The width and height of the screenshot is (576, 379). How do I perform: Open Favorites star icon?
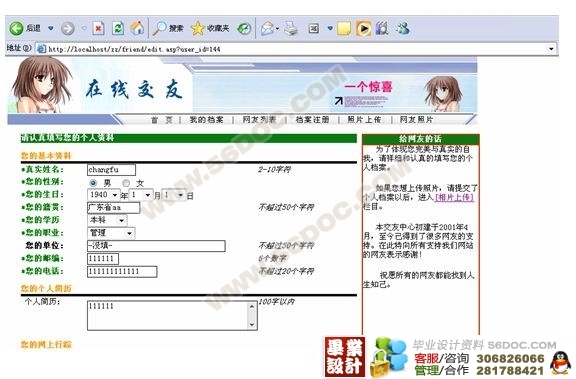(198, 28)
